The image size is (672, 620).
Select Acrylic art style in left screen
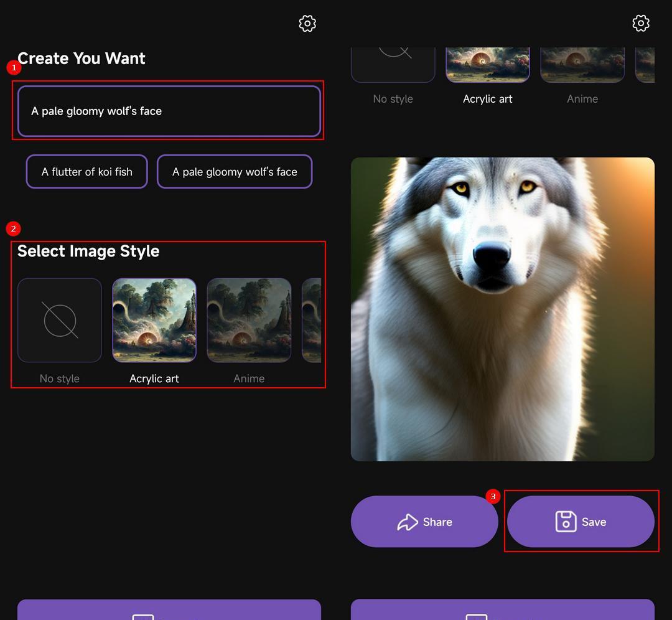[x=154, y=321]
